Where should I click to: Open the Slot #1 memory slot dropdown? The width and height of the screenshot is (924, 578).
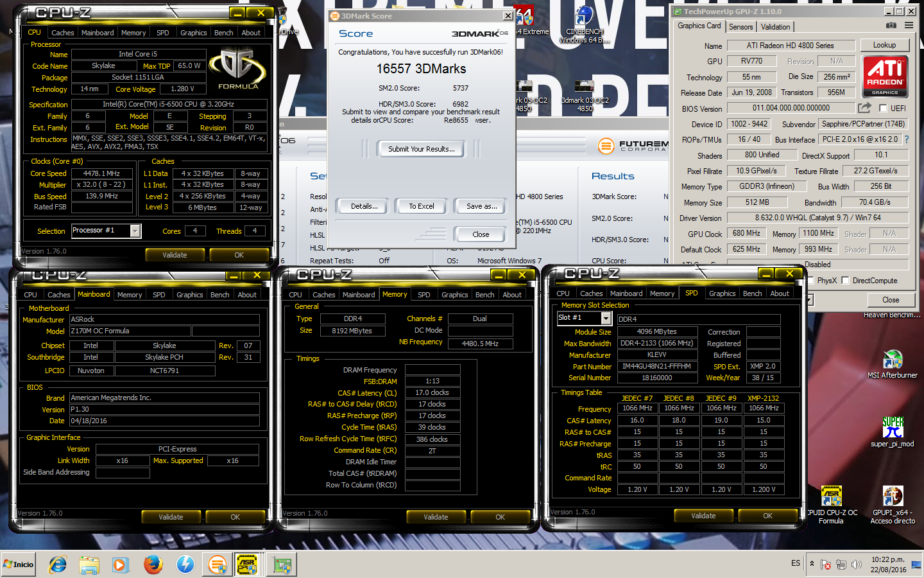tap(606, 318)
